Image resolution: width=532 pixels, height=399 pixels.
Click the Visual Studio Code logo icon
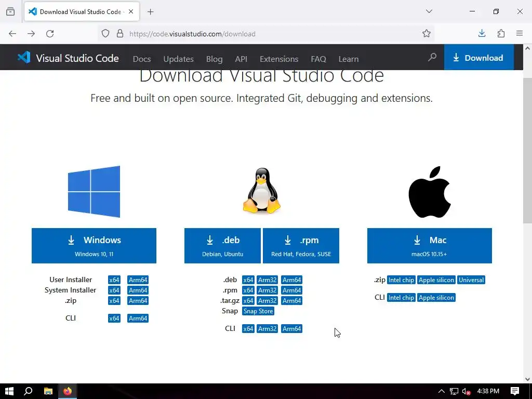(24, 57)
